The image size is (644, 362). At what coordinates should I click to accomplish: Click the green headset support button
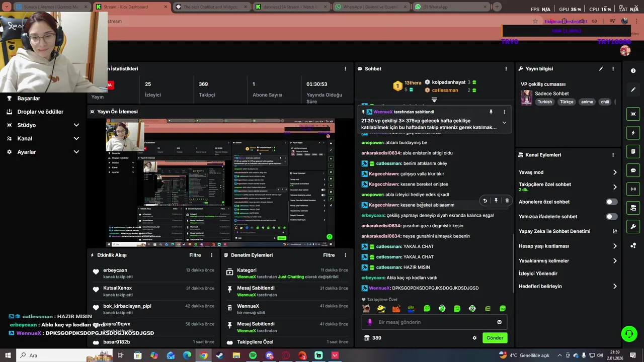click(x=628, y=334)
